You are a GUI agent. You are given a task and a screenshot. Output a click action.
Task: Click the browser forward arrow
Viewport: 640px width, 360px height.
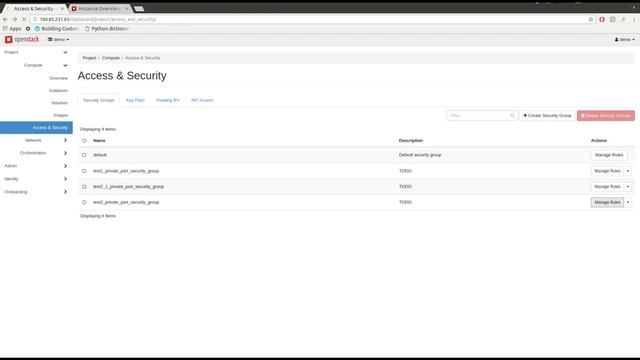click(15, 19)
